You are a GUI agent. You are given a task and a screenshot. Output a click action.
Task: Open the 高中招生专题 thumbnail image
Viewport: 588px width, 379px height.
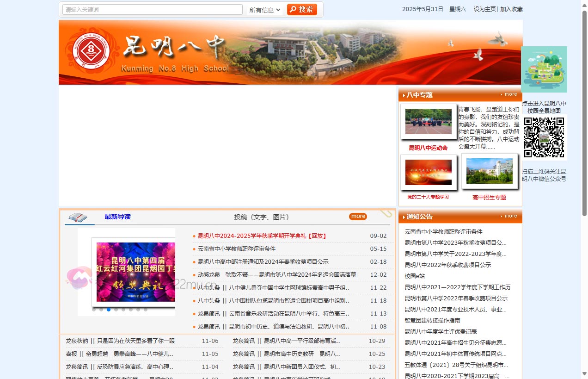click(x=489, y=171)
